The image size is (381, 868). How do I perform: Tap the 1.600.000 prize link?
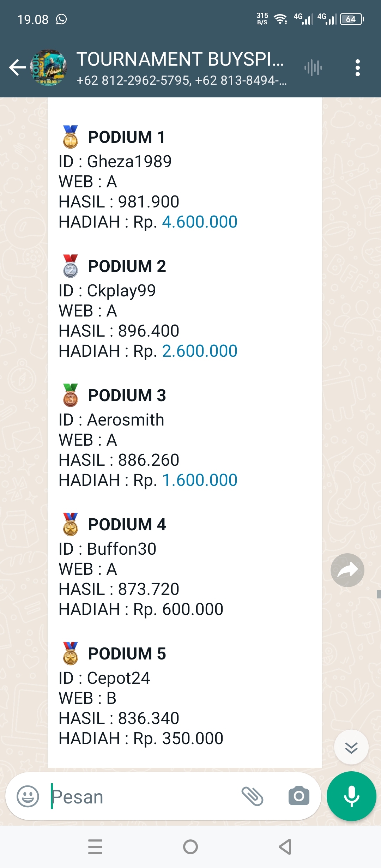[x=200, y=480]
